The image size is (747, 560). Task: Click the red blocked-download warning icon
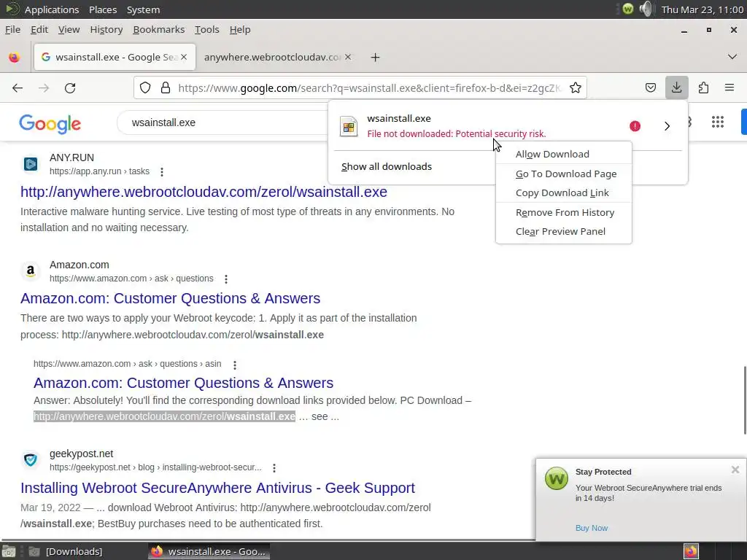tap(635, 126)
